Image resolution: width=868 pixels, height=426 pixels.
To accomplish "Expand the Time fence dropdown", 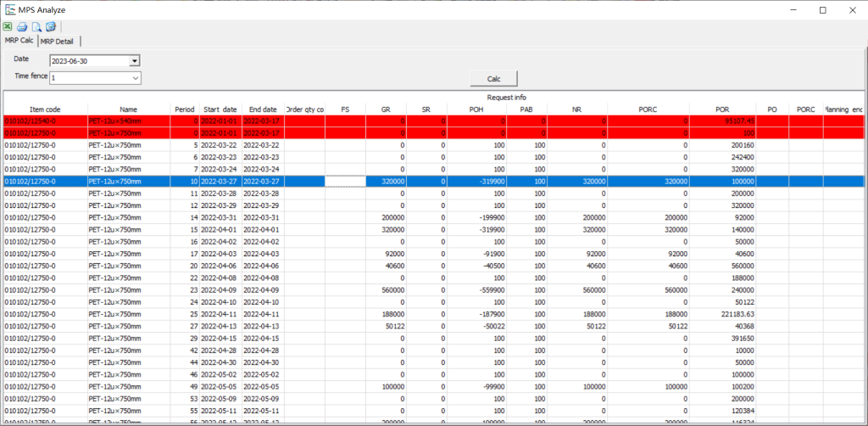I will click(135, 78).
